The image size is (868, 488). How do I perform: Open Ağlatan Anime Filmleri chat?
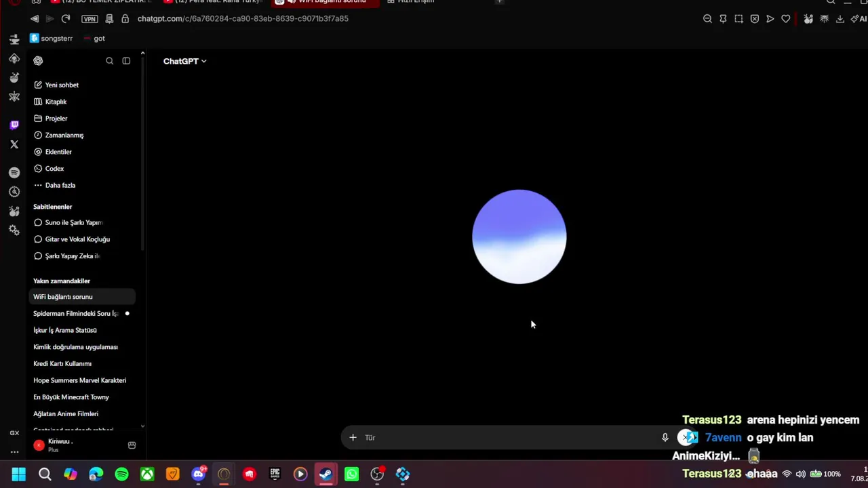click(x=83, y=413)
